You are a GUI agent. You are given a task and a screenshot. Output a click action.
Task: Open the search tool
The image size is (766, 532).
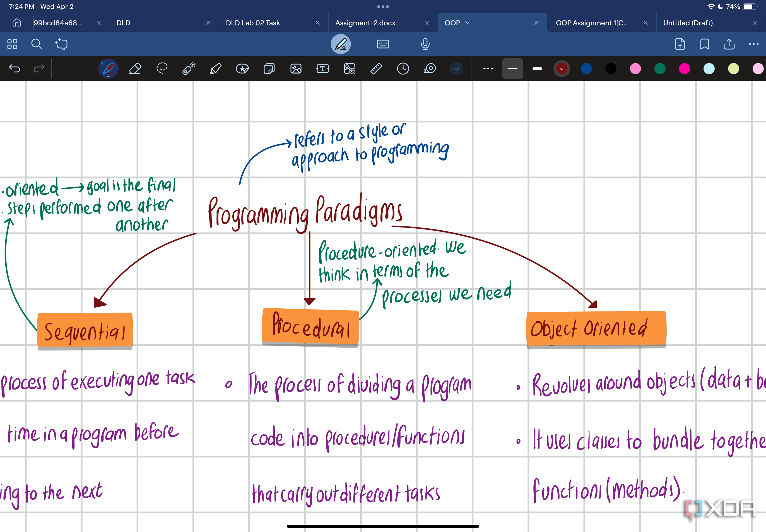[x=37, y=44]
